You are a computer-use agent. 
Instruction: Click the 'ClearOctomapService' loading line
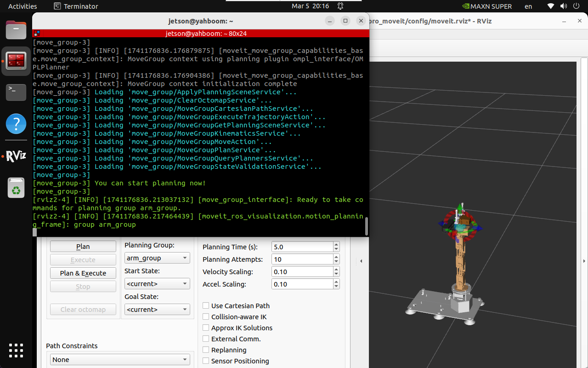(153, 100)
